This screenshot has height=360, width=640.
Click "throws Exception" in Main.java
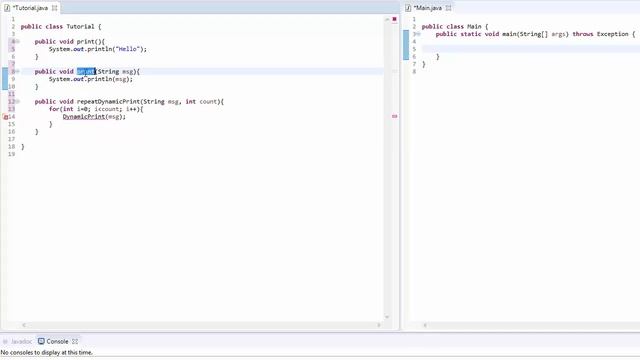(x=600, y=34)
